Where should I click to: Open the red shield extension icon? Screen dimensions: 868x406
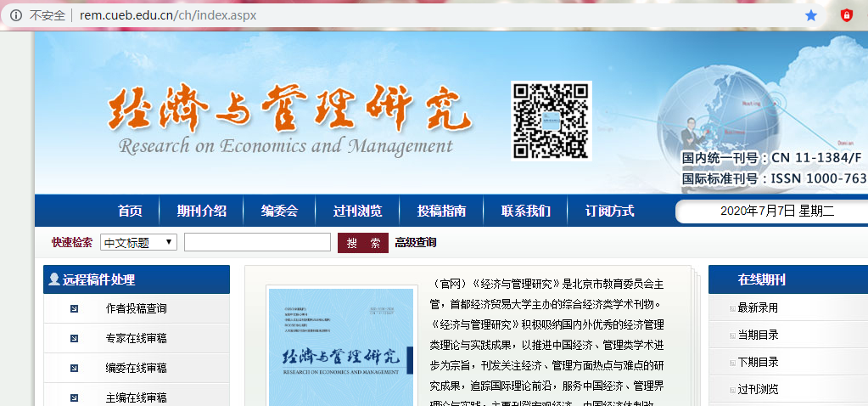coord(846,15)
